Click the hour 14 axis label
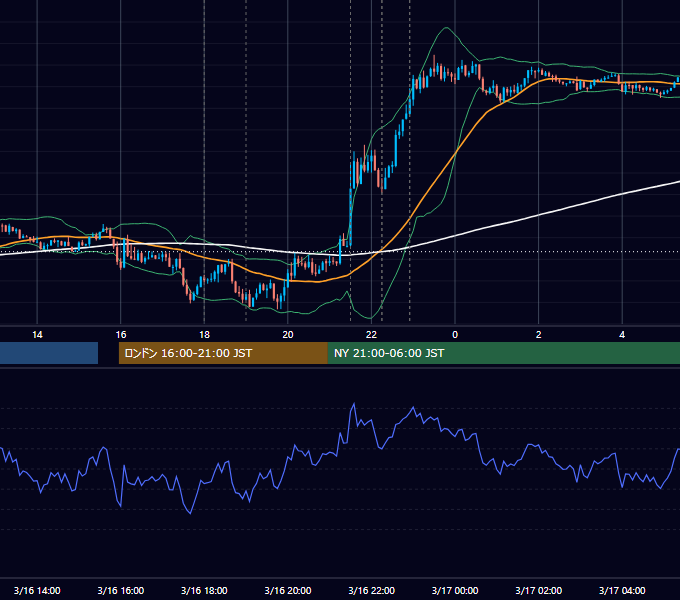The height and width of the screenshot is (600, 680). tap(37, 335)
